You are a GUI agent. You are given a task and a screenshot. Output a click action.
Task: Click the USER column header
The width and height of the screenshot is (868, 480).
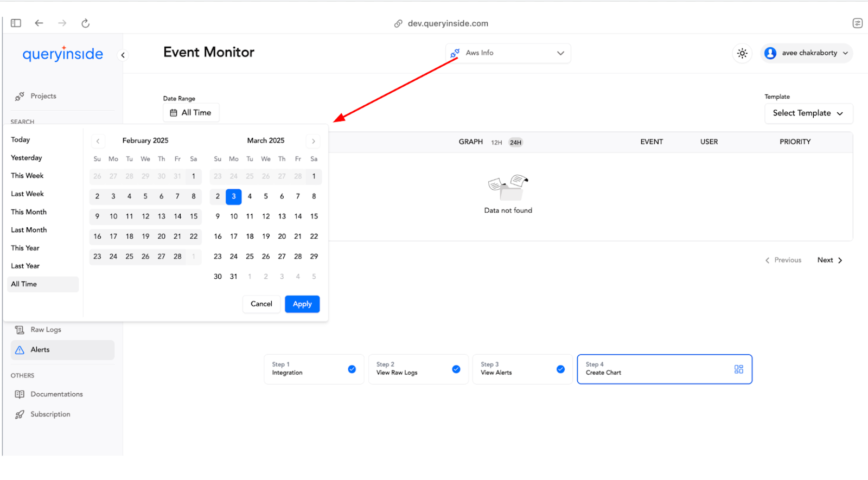click(709, 142)
